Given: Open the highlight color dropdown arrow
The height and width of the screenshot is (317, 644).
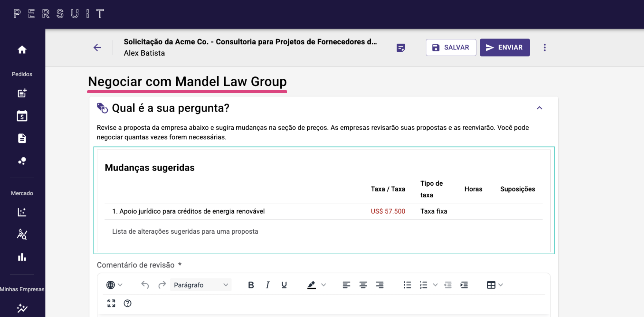Looking at the screenshot, I should (323, 285).
